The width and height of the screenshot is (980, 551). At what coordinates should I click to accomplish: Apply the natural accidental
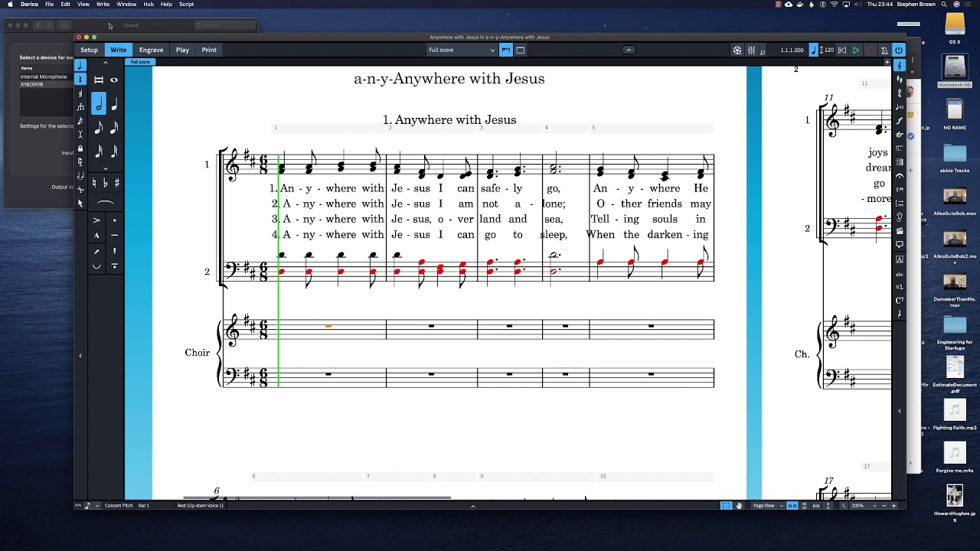(94, 183)
